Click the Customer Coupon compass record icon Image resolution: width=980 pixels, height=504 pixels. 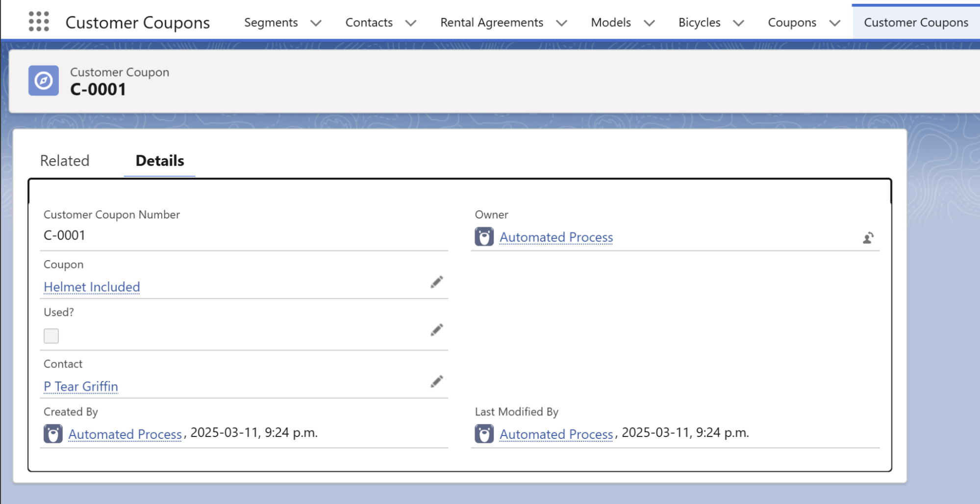(x=44, y=80)
